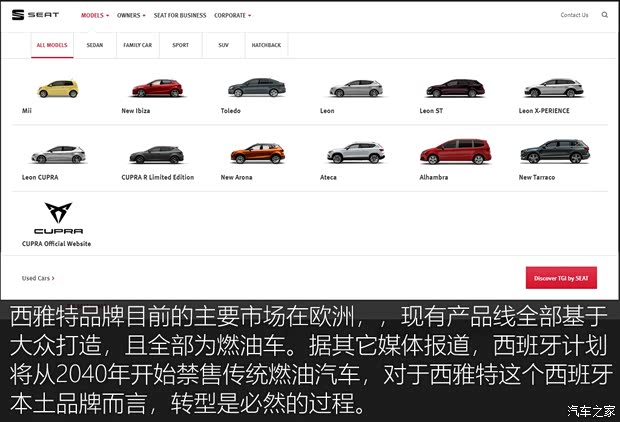This screenshot has height=422, width=620.
Task: Open the search magnifier icon
Action: click(605, 15)
